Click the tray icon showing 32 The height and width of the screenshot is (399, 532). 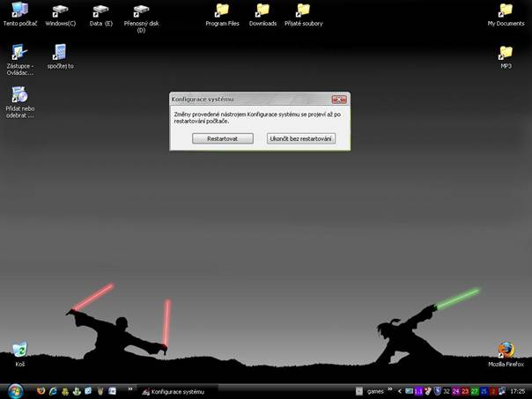click(x=447, y=391)
